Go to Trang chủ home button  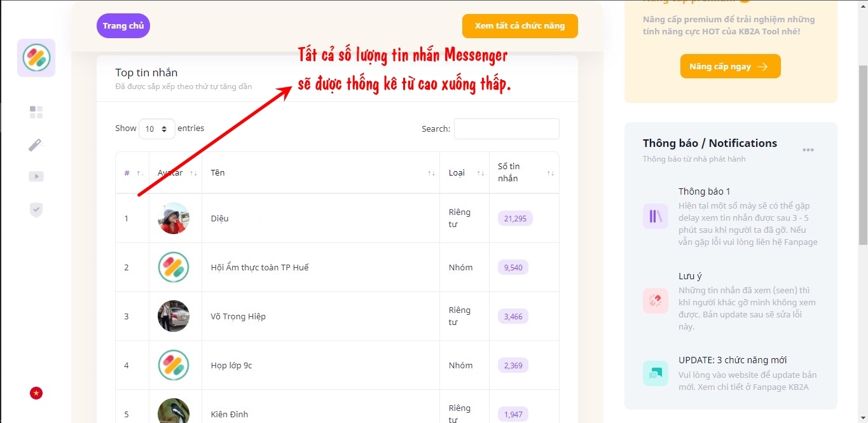pos(123,26)
